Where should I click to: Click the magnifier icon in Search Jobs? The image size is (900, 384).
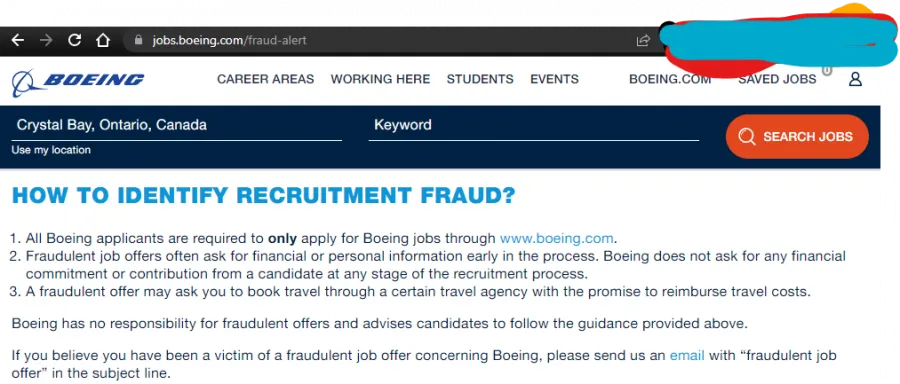pos(747,137)
